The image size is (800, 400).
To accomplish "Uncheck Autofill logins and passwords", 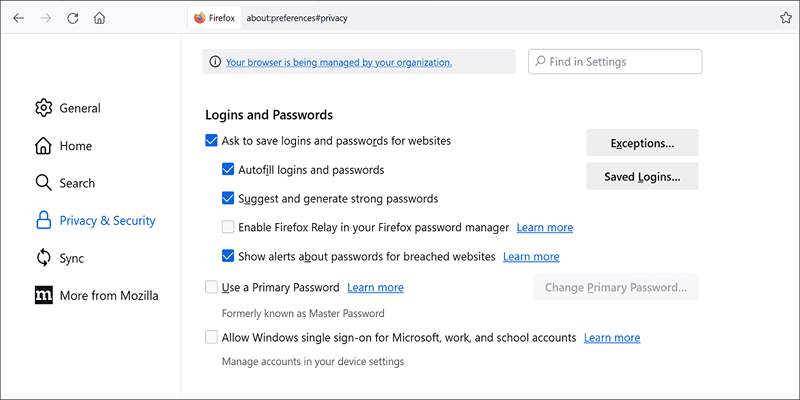I will 228,170.
